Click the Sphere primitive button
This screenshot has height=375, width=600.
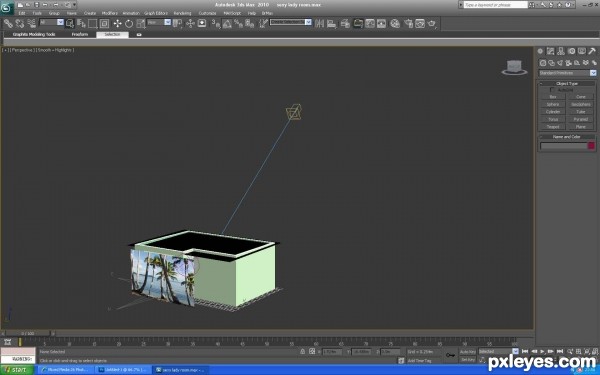point(553,104)
